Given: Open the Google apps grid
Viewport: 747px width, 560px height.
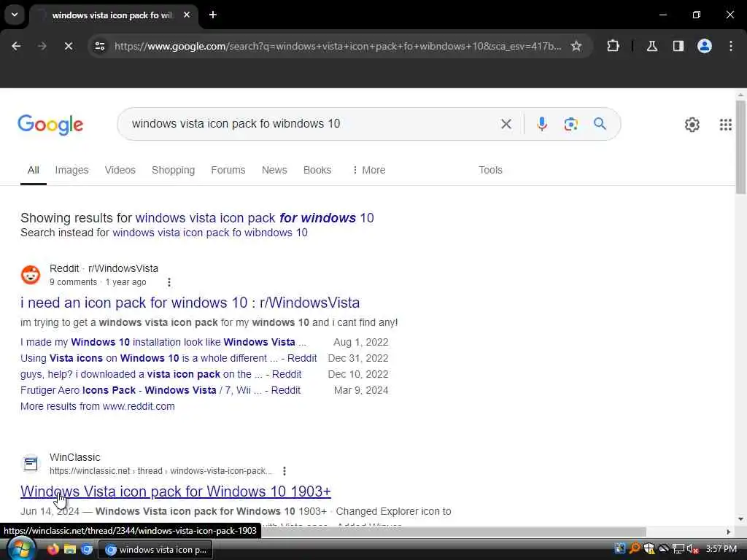Looking at the screenshot, I should [726, 125].
